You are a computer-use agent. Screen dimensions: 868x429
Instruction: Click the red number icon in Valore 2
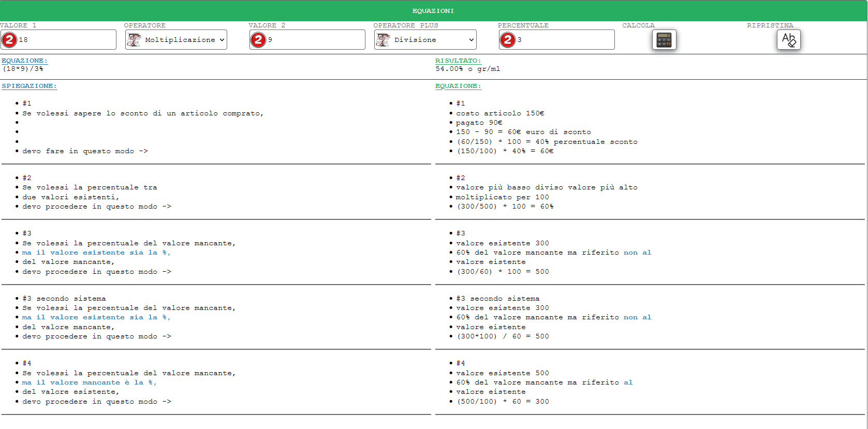(x=258, y=39)
